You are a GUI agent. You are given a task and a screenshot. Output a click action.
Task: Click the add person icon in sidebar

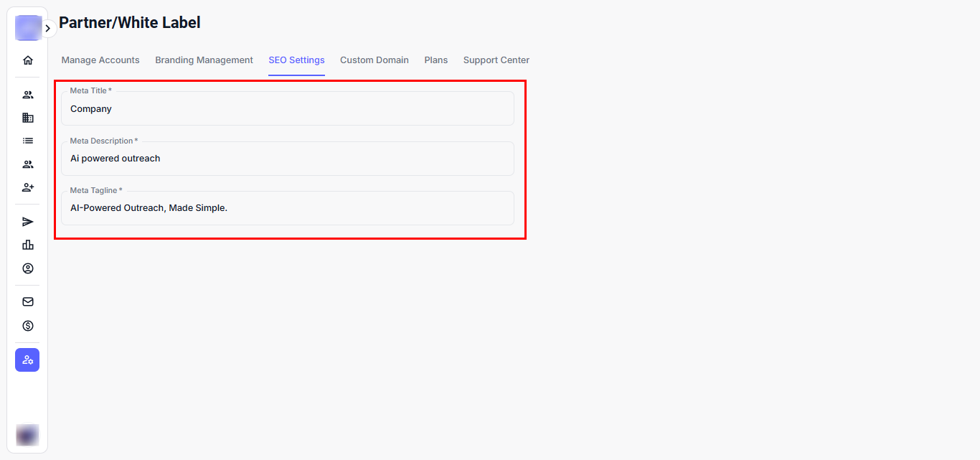[x=28, y=187]
